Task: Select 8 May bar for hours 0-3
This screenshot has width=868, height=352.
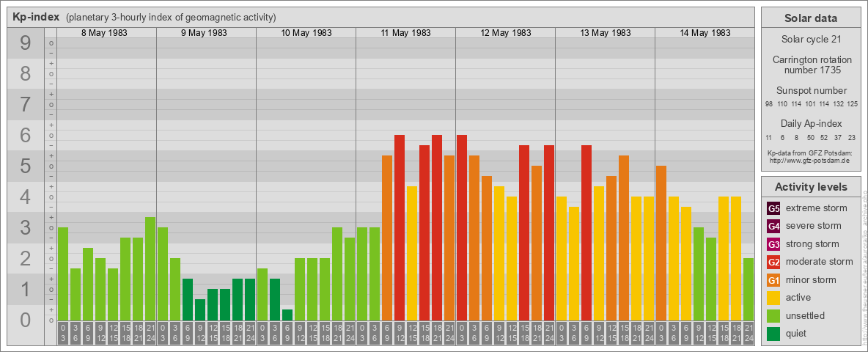Action: point(62,274)
